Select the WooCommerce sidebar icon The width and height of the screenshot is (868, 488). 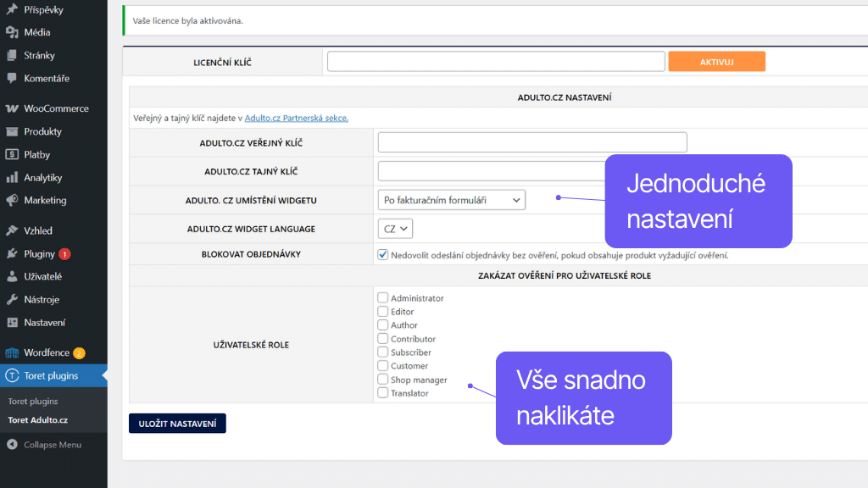click(10, 108)
